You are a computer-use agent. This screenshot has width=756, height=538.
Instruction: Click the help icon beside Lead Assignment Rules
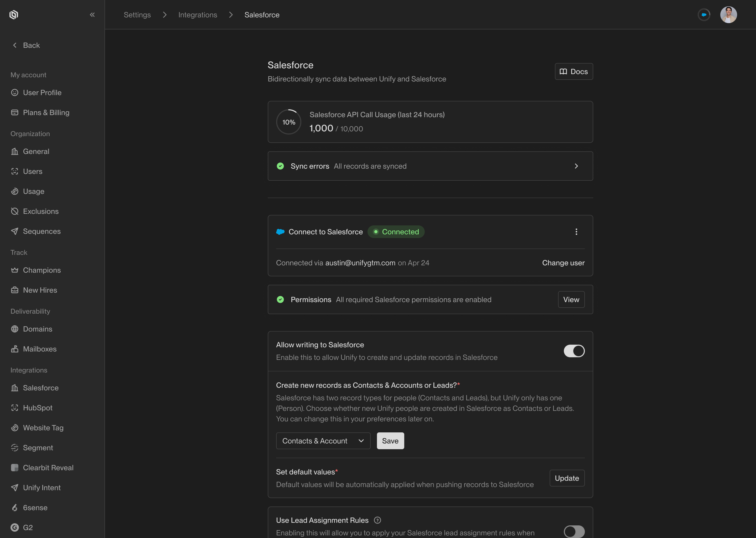(377, 520)
